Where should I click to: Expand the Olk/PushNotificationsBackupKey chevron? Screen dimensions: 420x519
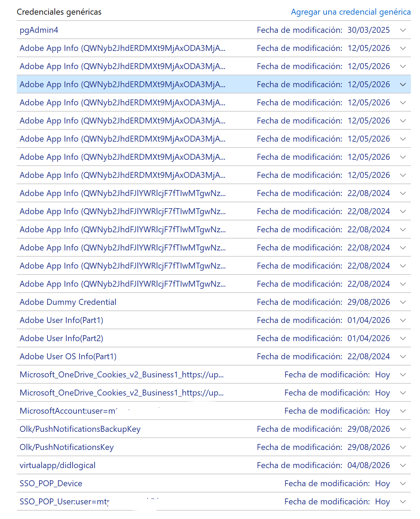pos(403,429)
